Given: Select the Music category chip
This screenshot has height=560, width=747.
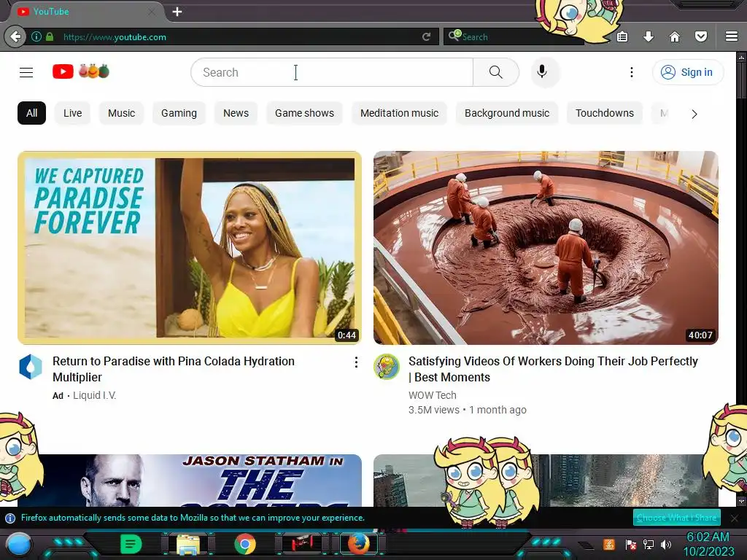Looking at the screenshot, I should (x=122, y=113).
